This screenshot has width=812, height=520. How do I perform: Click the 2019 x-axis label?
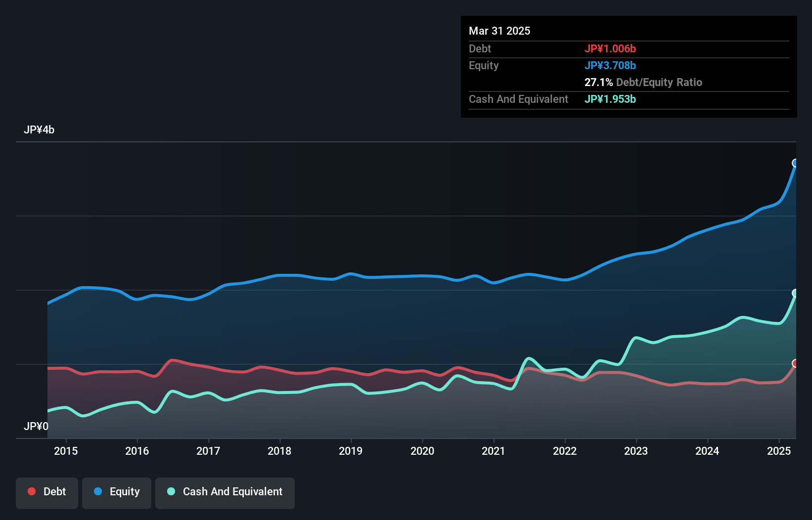(351, 451)
